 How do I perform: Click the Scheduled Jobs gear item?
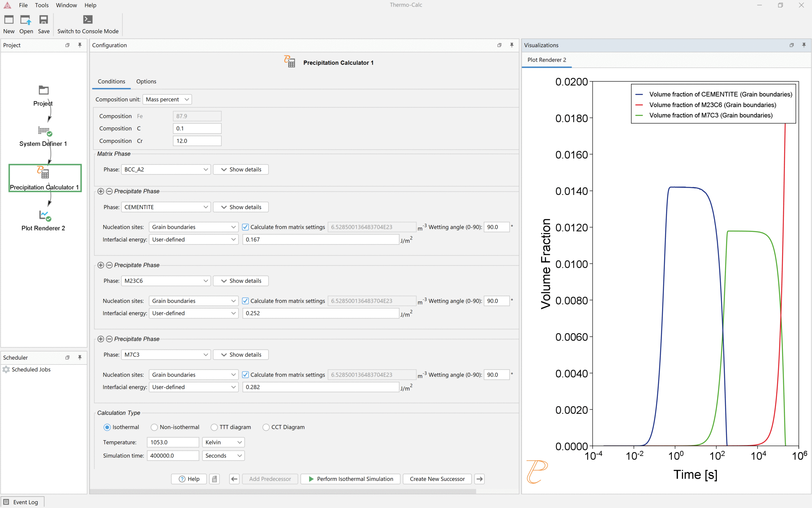coord(6,370)
